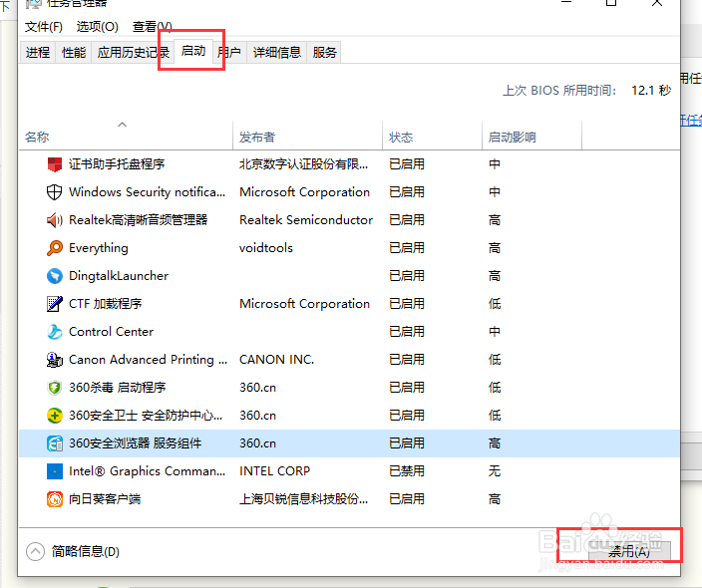Screen dimensions: 702x588
Task: Click the Realtek Semiconductor publisher cell
Action: click(x=306, y=219)
